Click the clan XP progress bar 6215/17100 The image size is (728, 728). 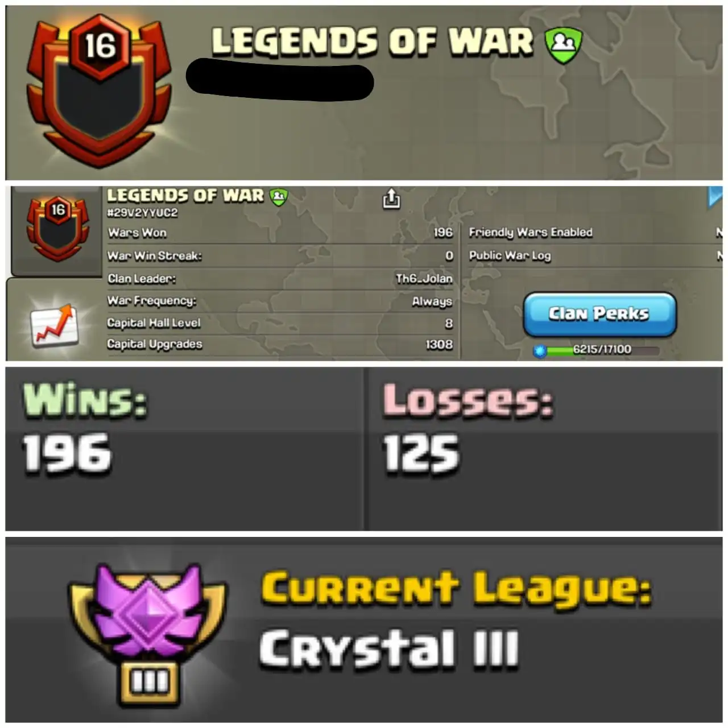point(602,350)
